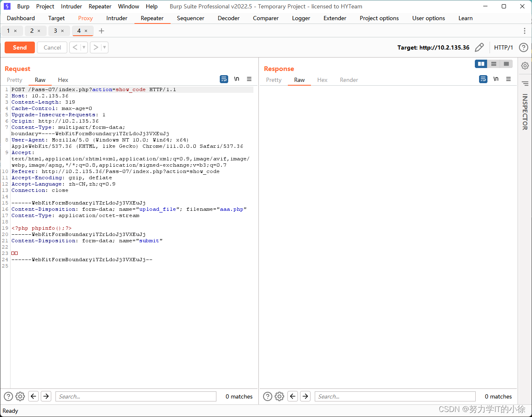The height and width of the screenshot is (417, 532).
Task: Click the Cancel button
Action: point(52,47)
